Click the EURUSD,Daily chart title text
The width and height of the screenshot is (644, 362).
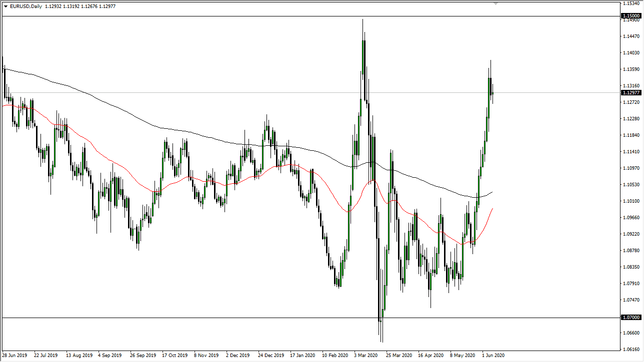point(26,6)
